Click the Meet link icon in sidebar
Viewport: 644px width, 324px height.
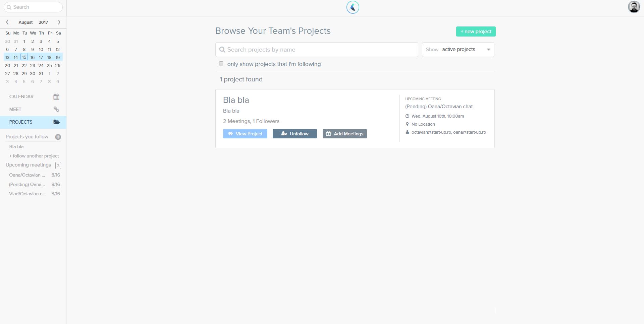click(x=56, y=110)
